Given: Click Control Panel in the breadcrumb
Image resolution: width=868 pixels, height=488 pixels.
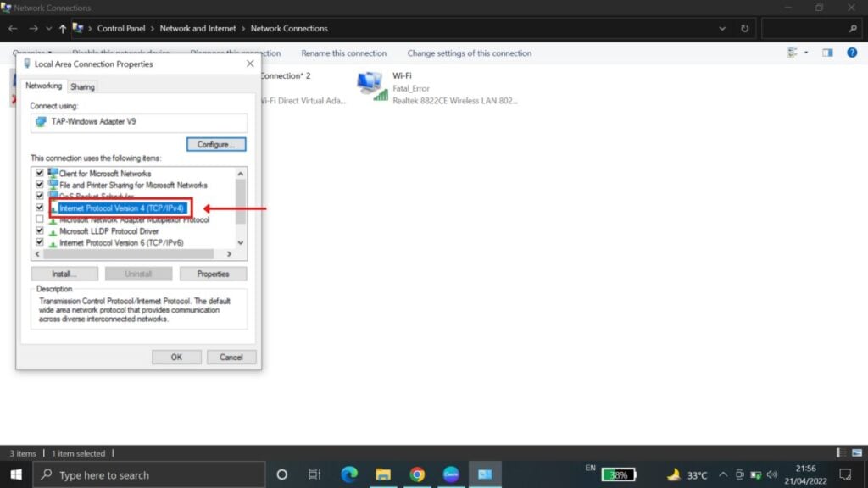Looking at the screenshot, I should 121,28.
